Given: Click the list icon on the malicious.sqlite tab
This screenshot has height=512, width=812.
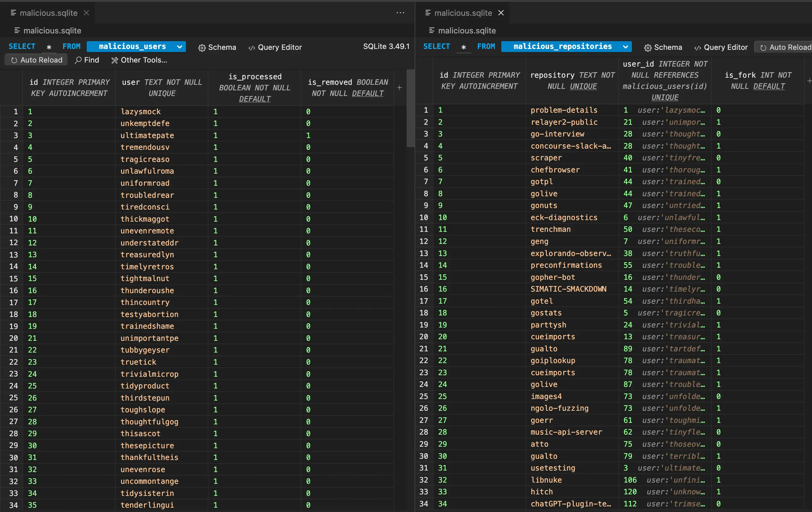Looking at the screenshot, I should click(14, 13).
